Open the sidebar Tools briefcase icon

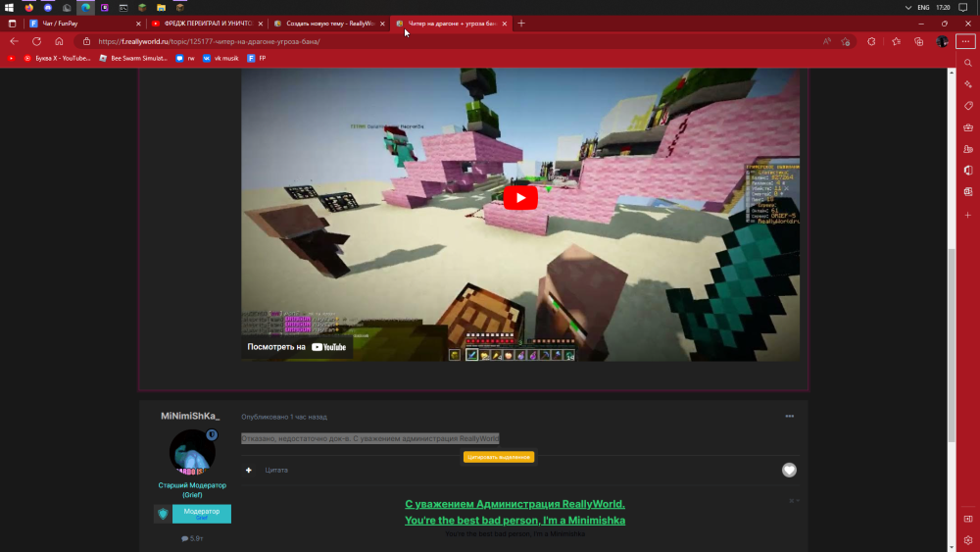tap(968, 127)
